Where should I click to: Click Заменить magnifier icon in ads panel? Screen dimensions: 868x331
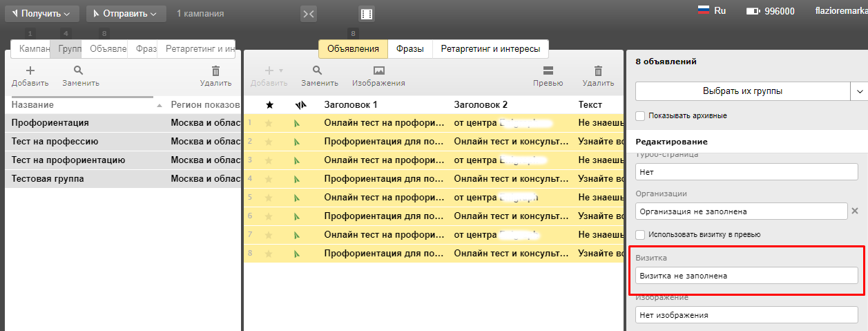tap(318, 70)
